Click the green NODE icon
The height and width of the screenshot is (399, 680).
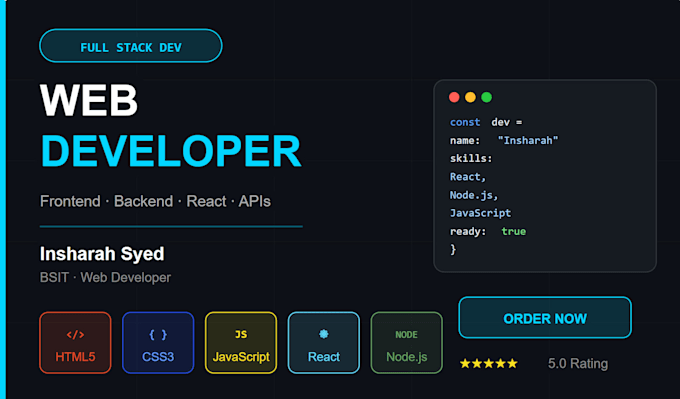[x=406, y=335]
